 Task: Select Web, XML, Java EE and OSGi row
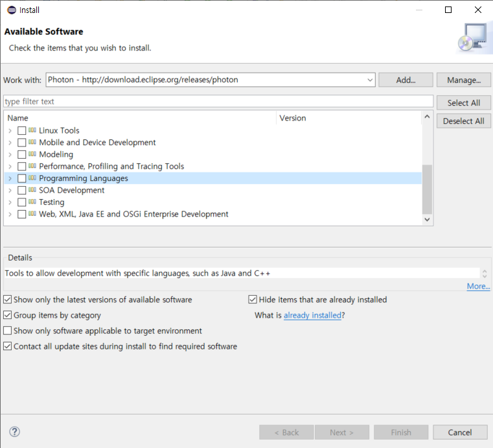point(133,214)
